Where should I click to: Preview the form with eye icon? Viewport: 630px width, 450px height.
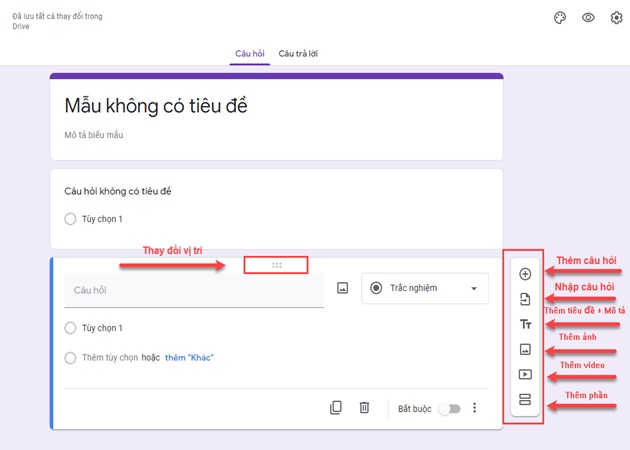(588, 18)
